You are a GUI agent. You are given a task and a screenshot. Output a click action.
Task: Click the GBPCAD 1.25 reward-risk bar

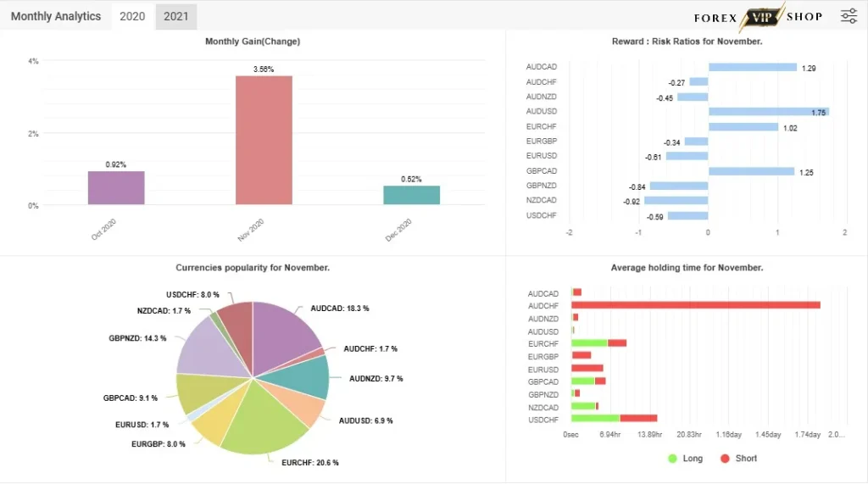pos(751,172)
